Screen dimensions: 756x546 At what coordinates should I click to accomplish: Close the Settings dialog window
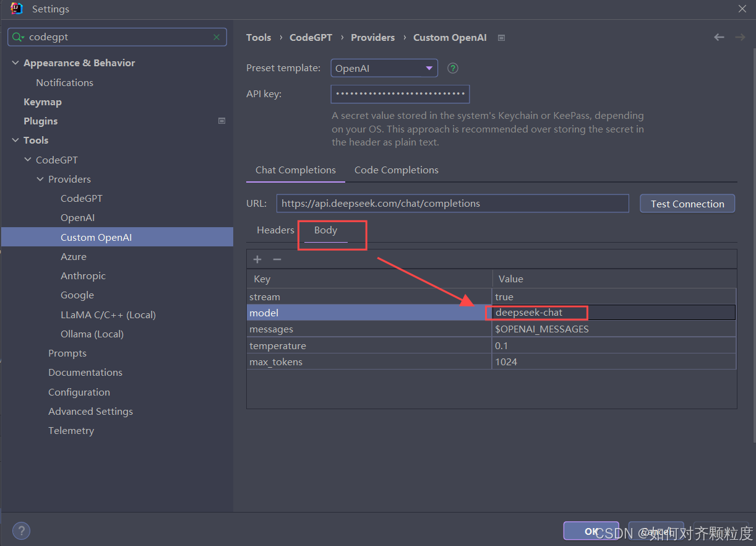[742, 9]
